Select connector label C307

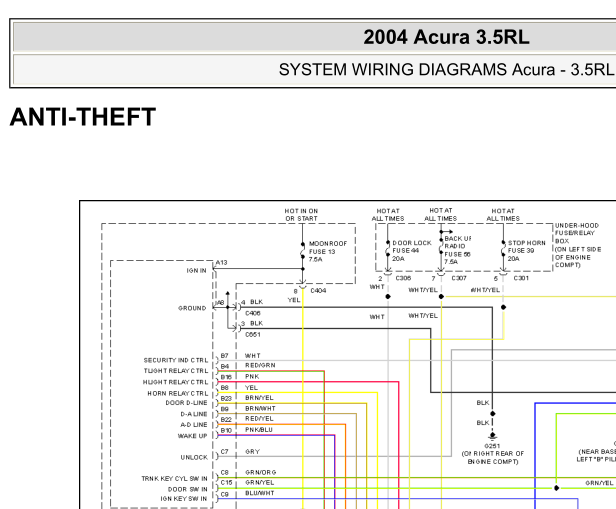click(459, 278)
